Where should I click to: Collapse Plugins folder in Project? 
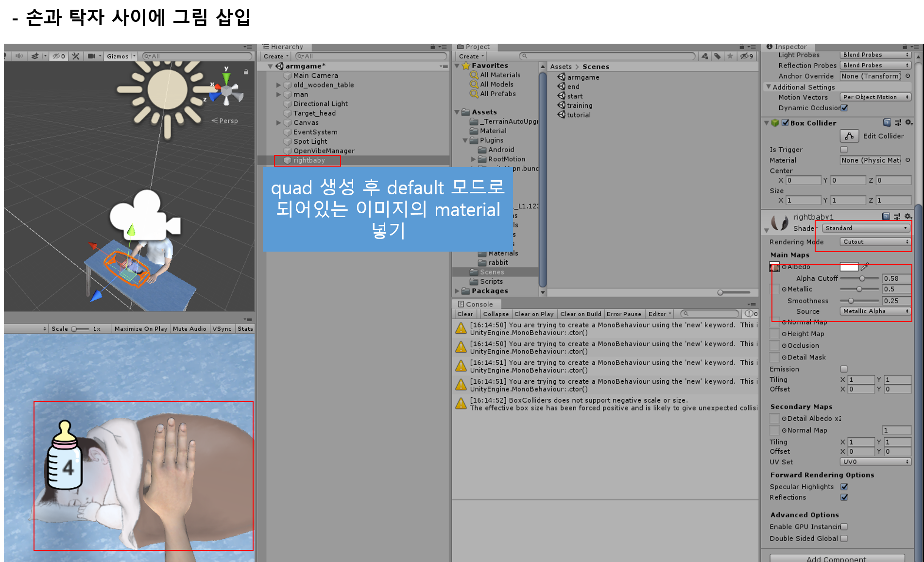(465, 140)
